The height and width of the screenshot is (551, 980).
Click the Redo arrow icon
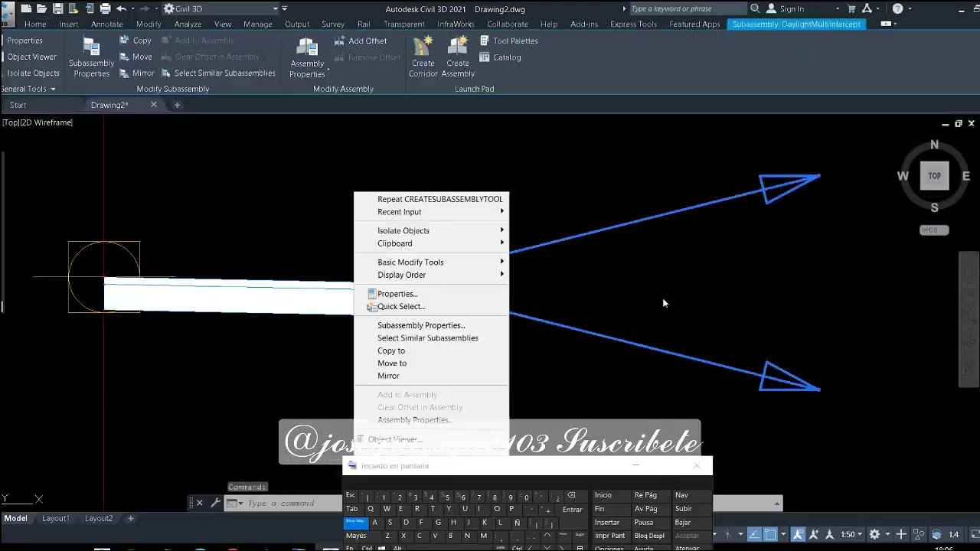pyautogui.click(x=145, y=8)
